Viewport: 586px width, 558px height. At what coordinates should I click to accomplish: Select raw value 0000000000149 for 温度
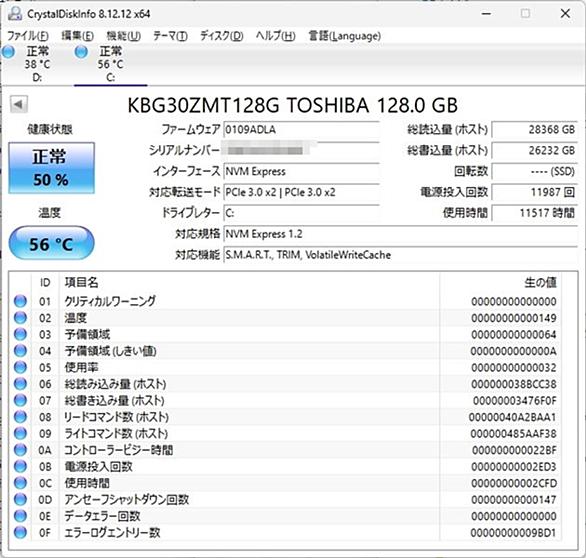[514, 318]
